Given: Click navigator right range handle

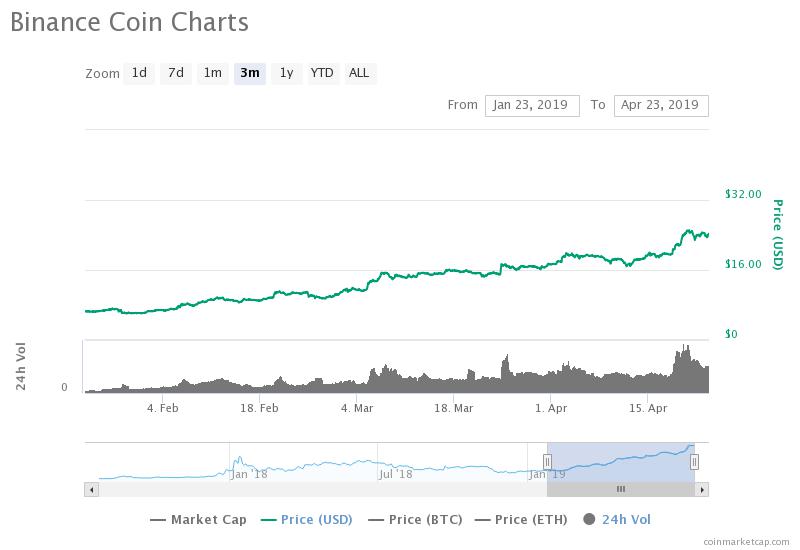Looking at the screenshot, I should tap(694, 461).
